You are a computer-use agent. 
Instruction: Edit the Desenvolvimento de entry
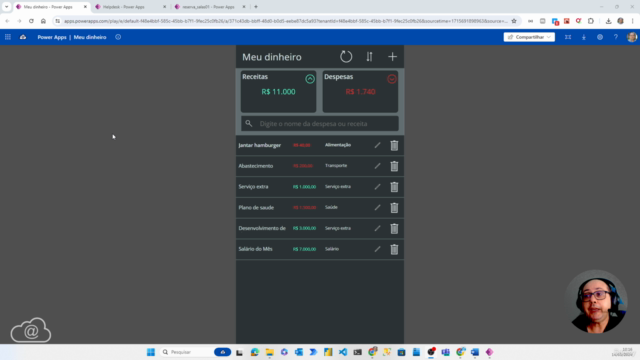(378, 229)
